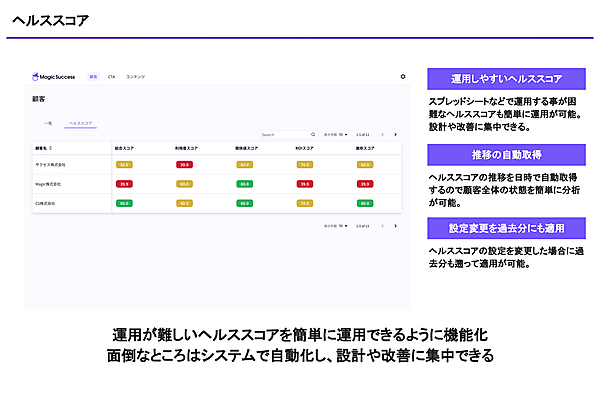Click red 39.9 badge in サクセス株式会社 row
Screen dimensions: 600x400
click(184, 165)
